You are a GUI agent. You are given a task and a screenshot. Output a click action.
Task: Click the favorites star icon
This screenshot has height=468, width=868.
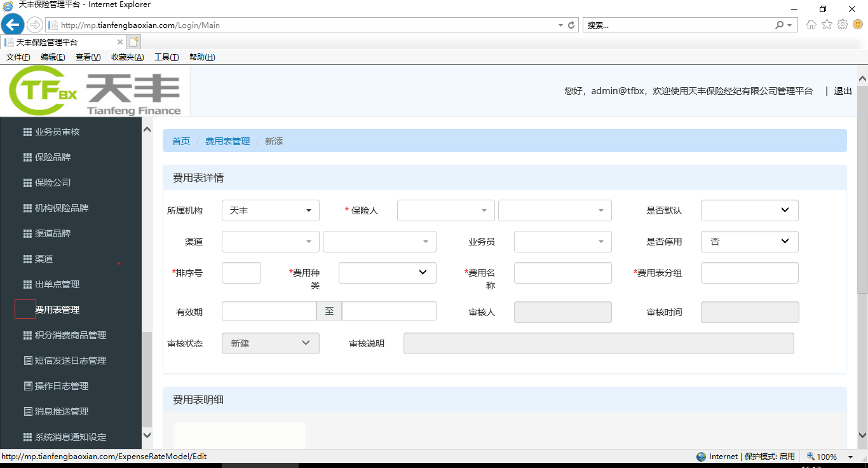(x=827, y=25)
